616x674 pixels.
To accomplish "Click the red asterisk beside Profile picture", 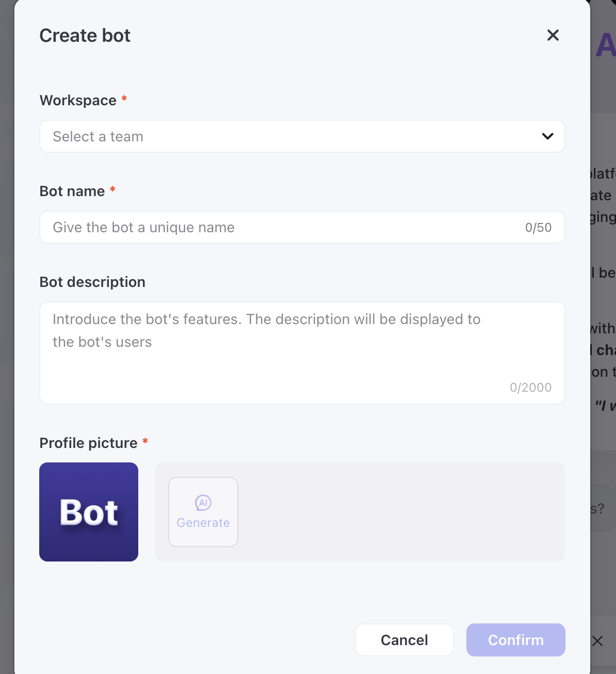I will [145, 442].
